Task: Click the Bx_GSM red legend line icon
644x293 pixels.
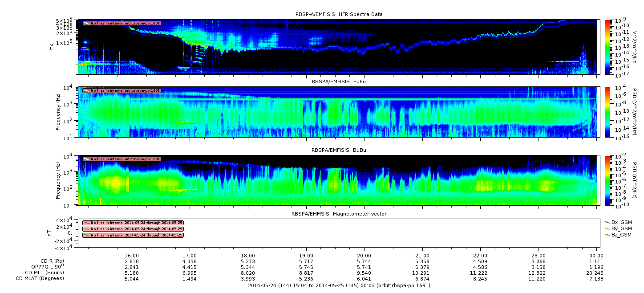Action: [x=608, y=222]
